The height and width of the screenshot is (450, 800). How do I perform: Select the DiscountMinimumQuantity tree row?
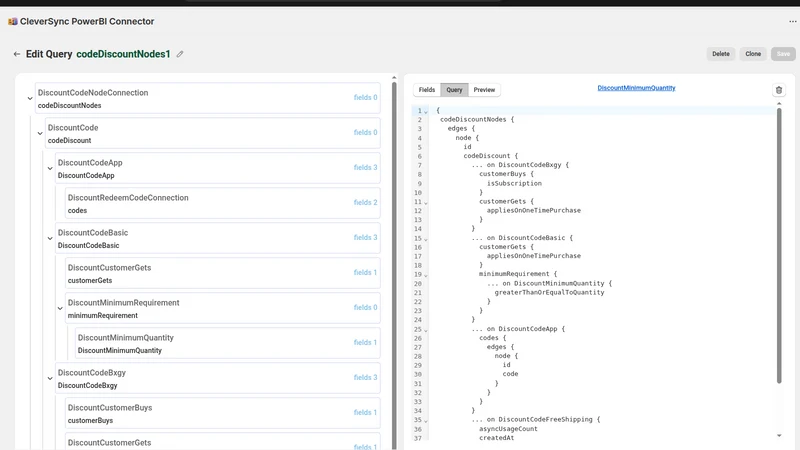pos(228,343)
